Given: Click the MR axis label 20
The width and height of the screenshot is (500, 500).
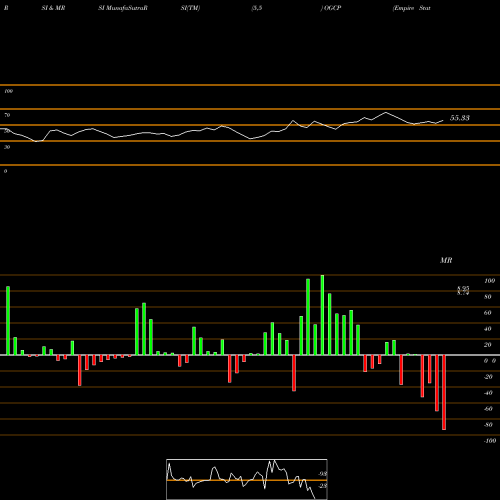Looking at the screenshot, I should tap(488, 345).
